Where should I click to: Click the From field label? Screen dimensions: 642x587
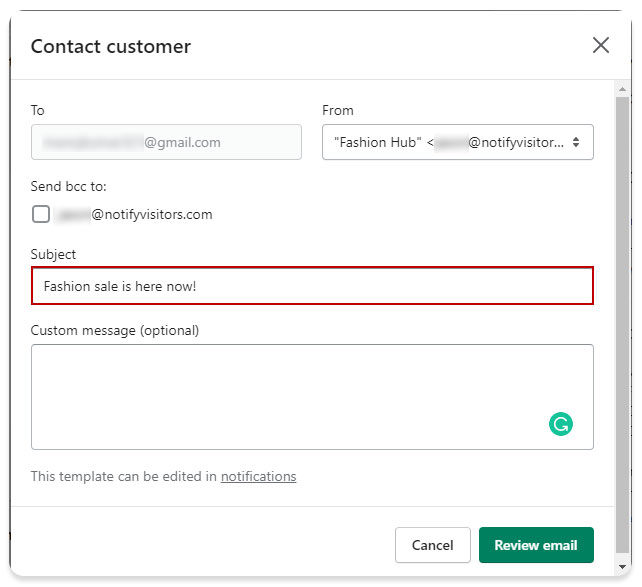pos(338,110)
